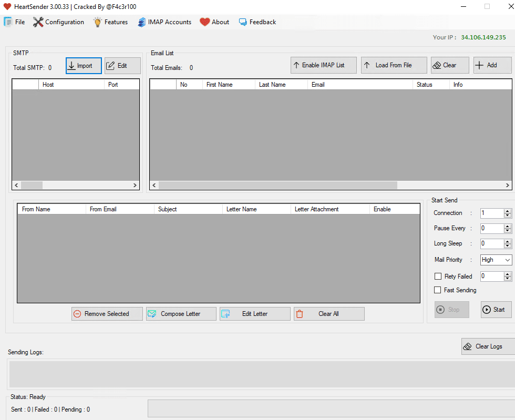This screenshot has height=420, width=515.
Task: Click the eraser icon on Clear Logs
Action: click(467, 346)
